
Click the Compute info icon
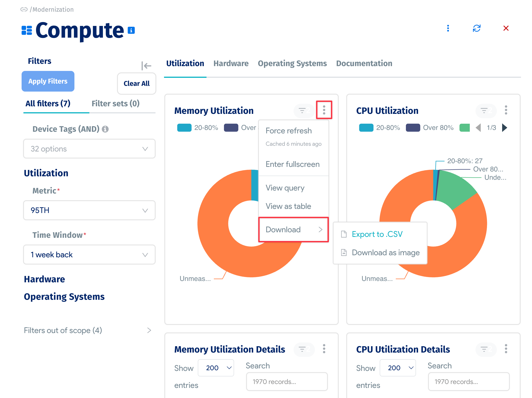click(x=131, y=31)
